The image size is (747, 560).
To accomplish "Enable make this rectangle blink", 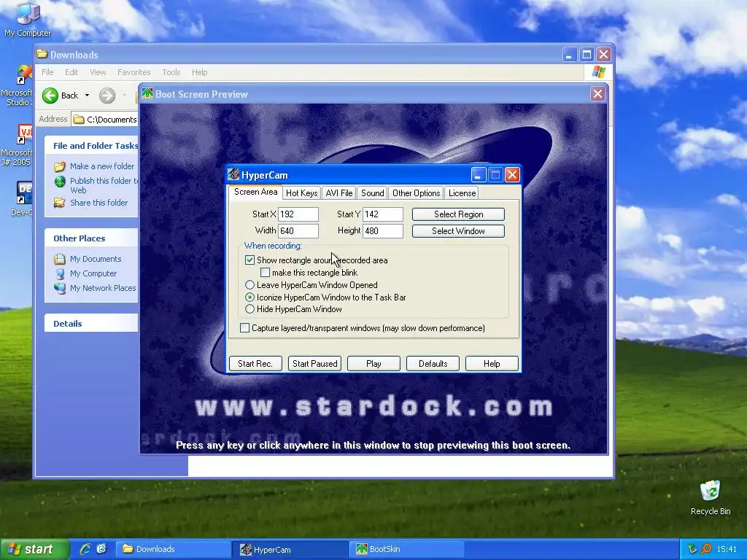I will pos(266,273).
